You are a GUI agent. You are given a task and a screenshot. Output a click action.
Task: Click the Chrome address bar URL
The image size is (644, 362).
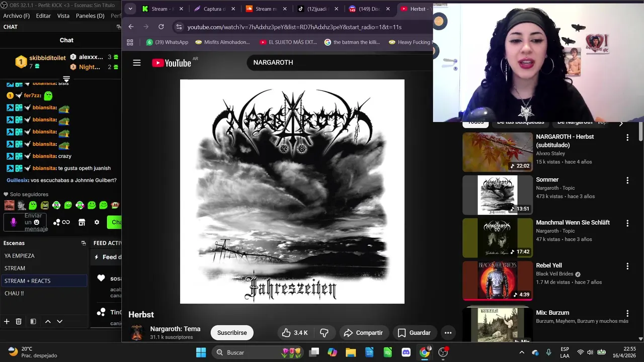pos(294,27)
